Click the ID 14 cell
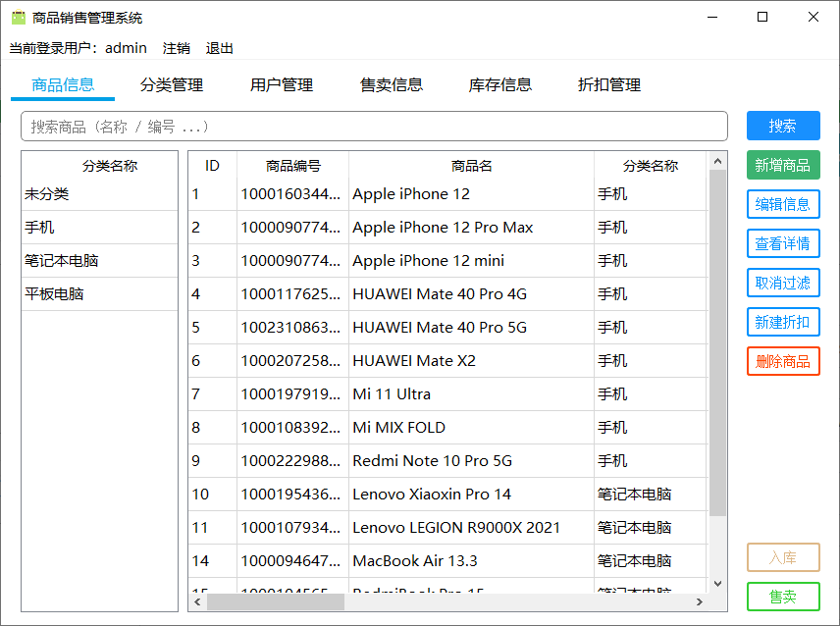 [212, 560]
